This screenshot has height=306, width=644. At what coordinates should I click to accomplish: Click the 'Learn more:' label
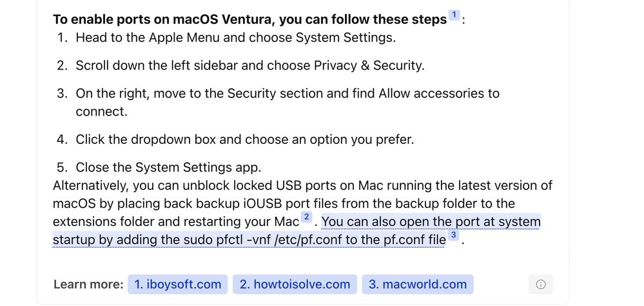88,285
